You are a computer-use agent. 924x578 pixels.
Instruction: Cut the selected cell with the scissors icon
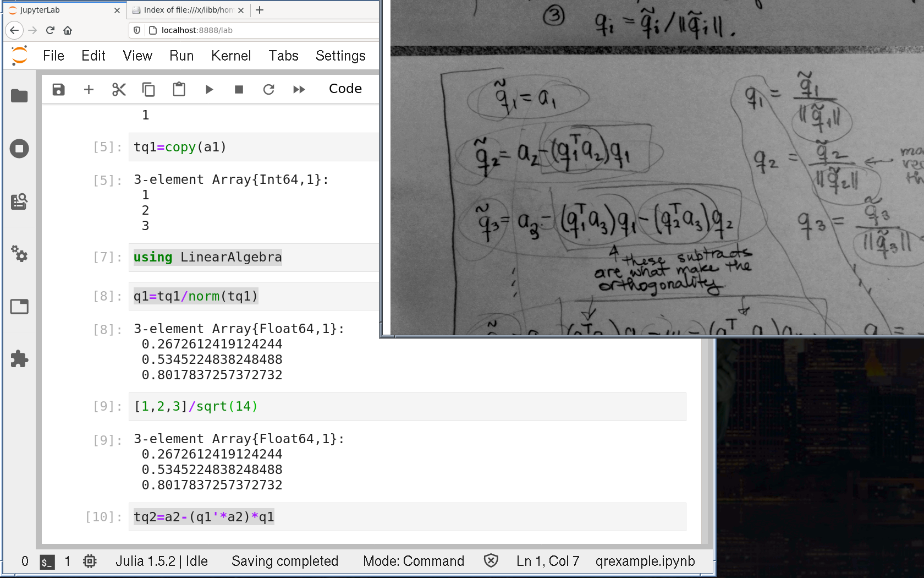pos(119,89)
